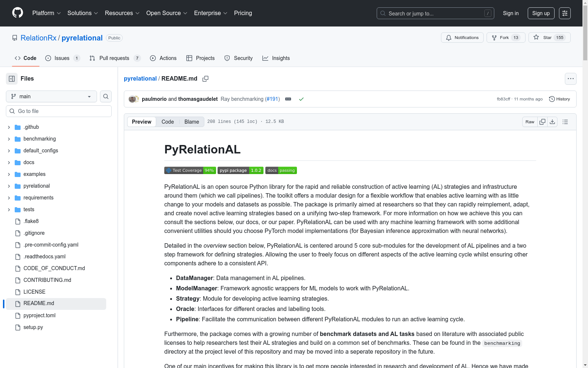Click pypi package 1.0.2 badge
Screen dimensions: 588x368
[240, 170]
